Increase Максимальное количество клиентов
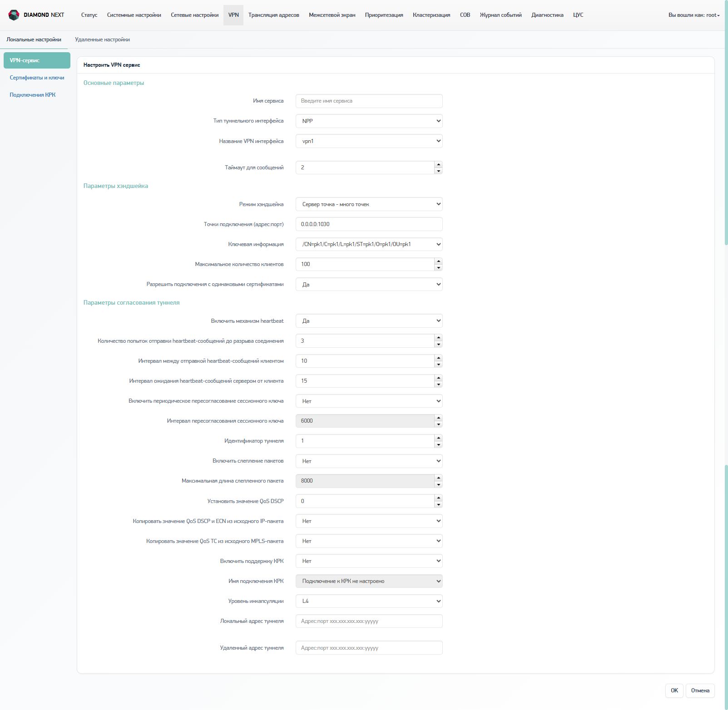 point(438,261)
